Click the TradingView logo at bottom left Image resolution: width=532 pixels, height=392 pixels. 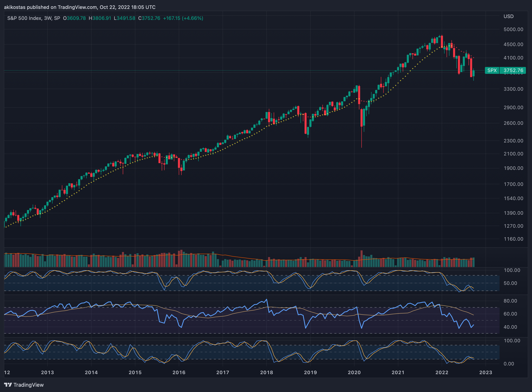point(24,385)
